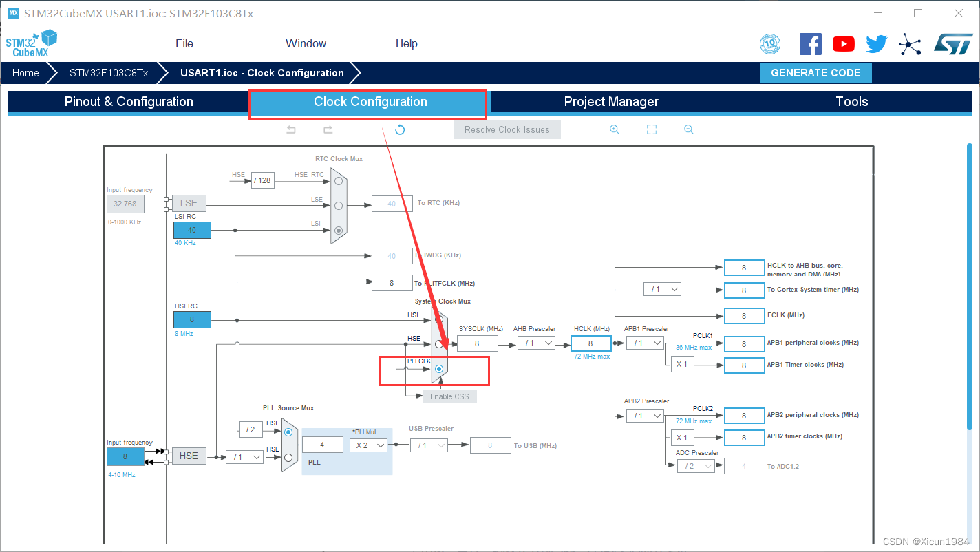980x552 pixels.
Task: Open the Help menu
Action: click(406, 43)
